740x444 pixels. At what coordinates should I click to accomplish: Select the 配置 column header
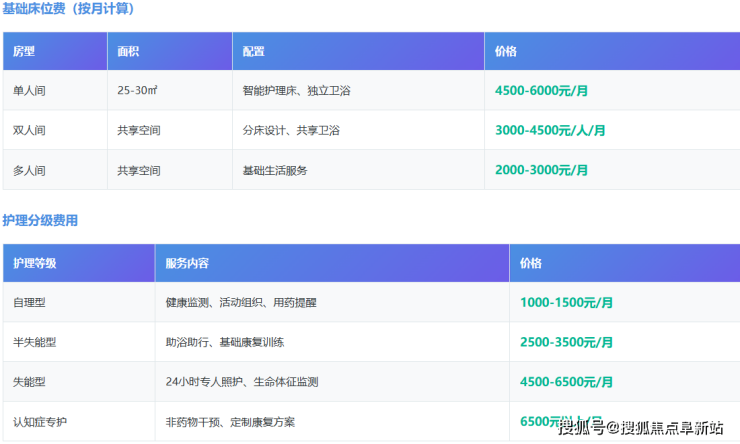click(x=253, y=51)
